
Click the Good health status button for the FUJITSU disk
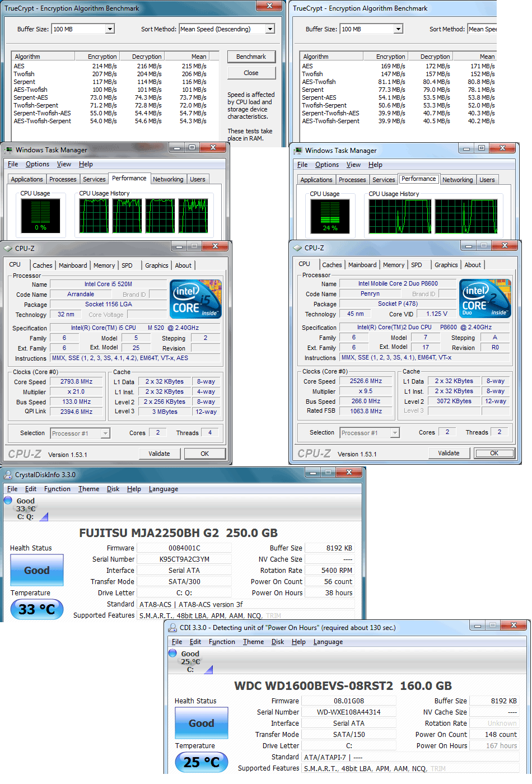tap(37, 570)
